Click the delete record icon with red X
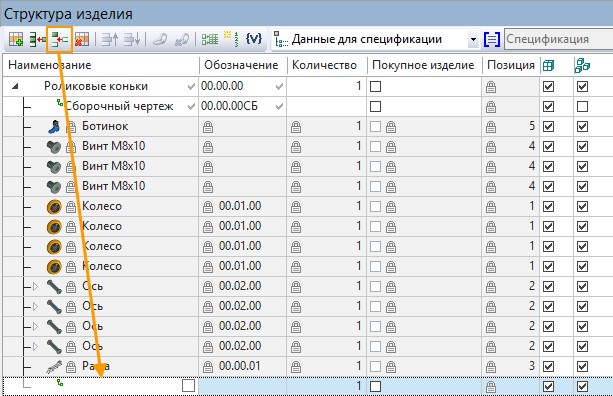Image resolution: width=613 pixels, height=396 pixels. pyautogui.click(x=82, y=39)
